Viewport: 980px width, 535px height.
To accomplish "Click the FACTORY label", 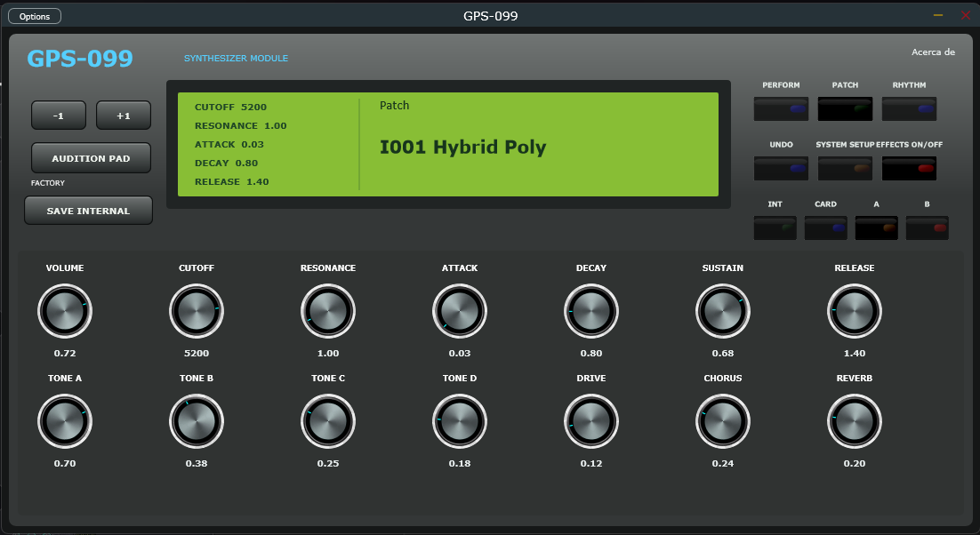I will (48, 183).
